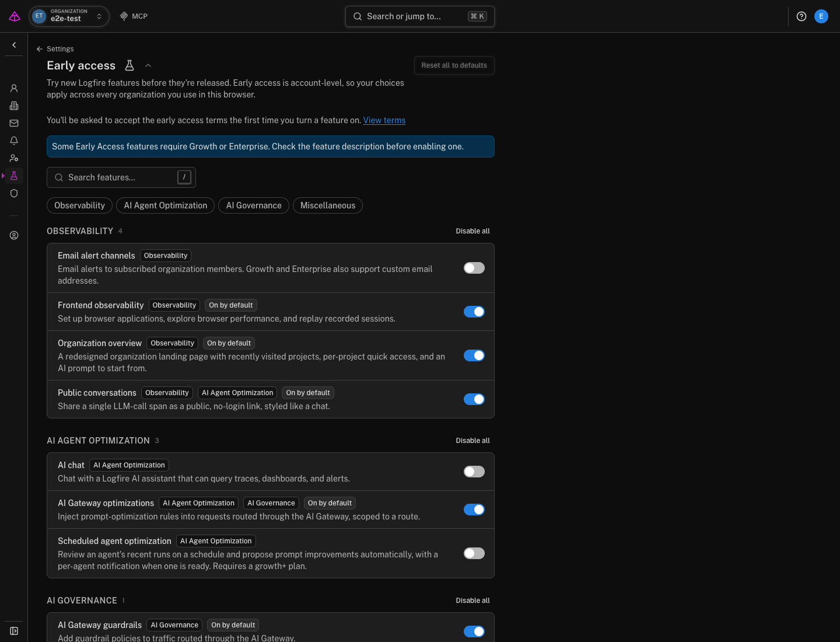Open the user avatar E menu
This screenshot has width=840, height=642.
tap(821, 16)
